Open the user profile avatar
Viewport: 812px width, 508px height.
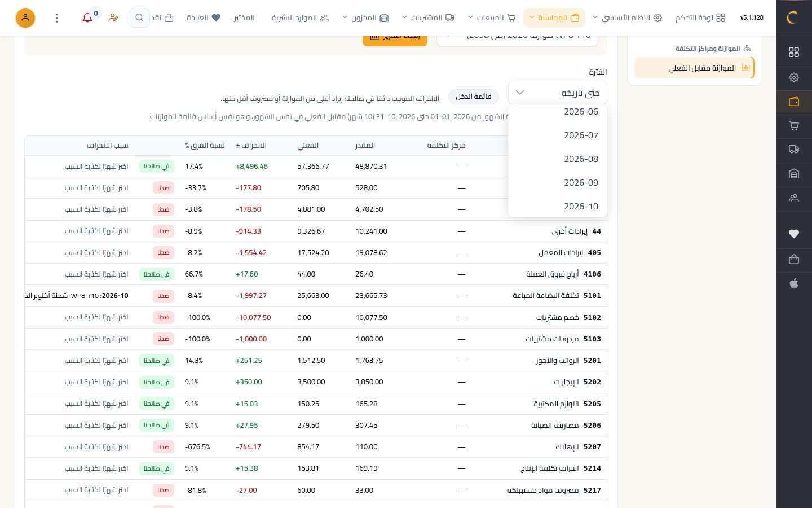25,18
